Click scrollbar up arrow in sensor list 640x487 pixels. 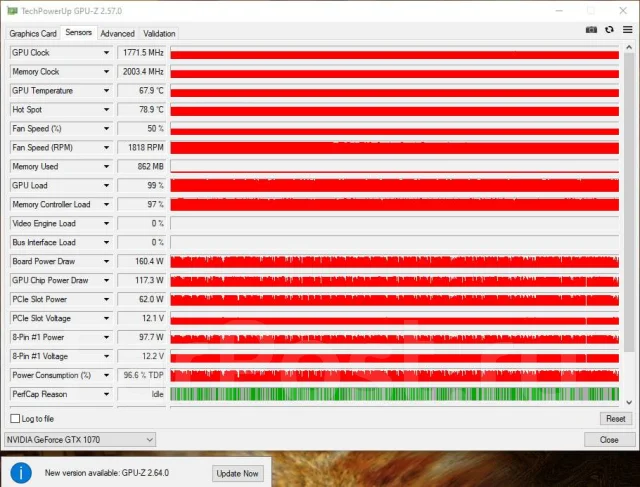coord(629,47)
